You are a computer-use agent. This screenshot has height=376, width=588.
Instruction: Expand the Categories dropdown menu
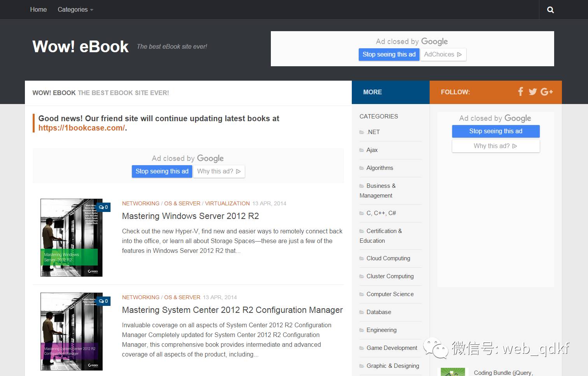pyautogui.click(x=75, y=9)
